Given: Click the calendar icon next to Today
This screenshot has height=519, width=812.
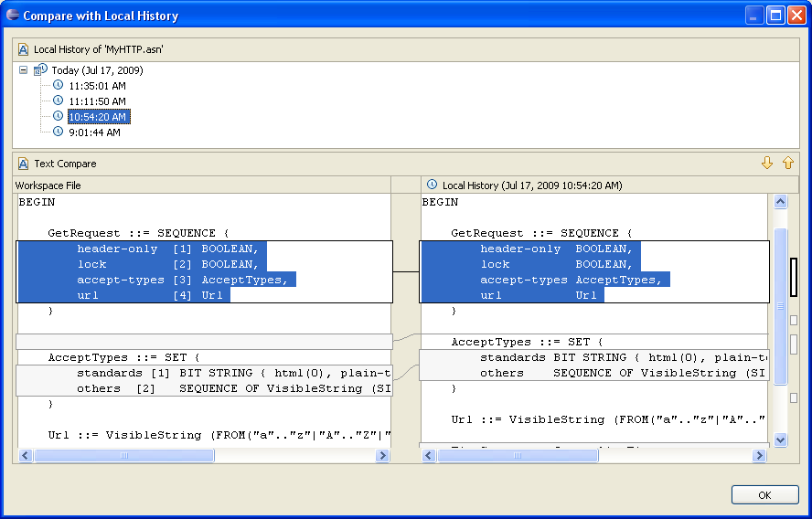Looking at the screenshot, I should [x=40, y=70].
